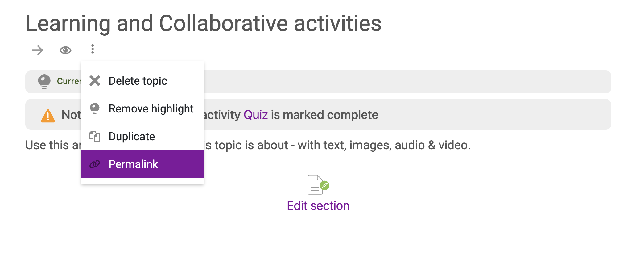Viewport: 644px width, 254px height.
Task: Click the Learning and Collaborative activities heading
Action: point(204,23)
